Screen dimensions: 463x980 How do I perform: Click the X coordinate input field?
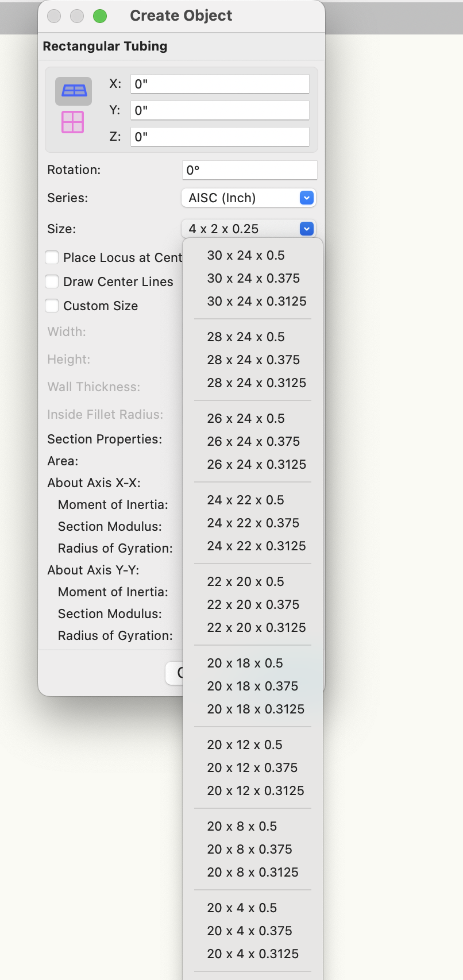coord(219,84)
